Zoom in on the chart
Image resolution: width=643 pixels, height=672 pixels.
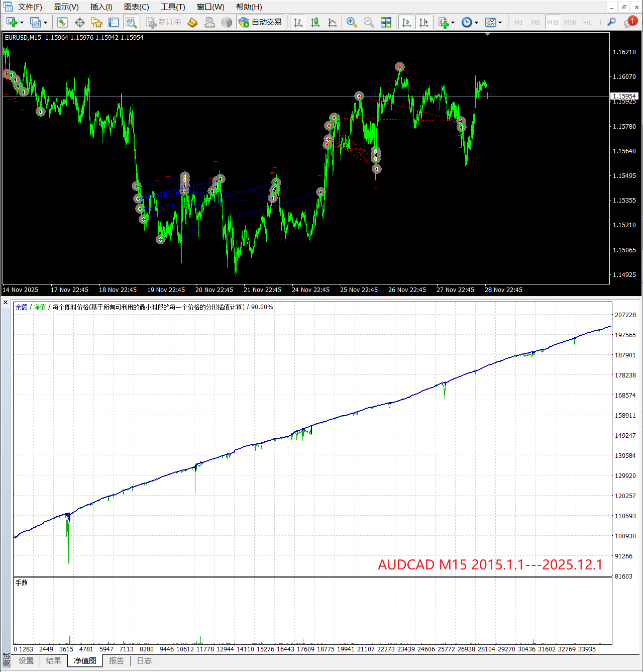(352, 22)
